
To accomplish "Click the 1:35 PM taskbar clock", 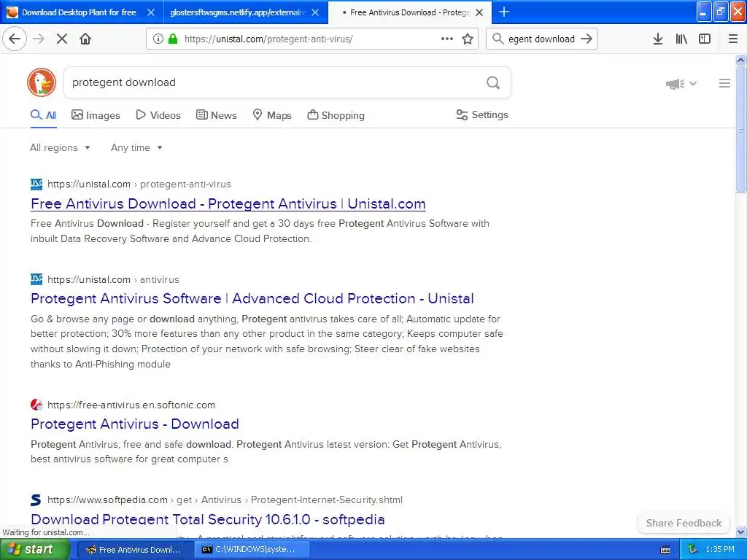I will pos(720,550).
